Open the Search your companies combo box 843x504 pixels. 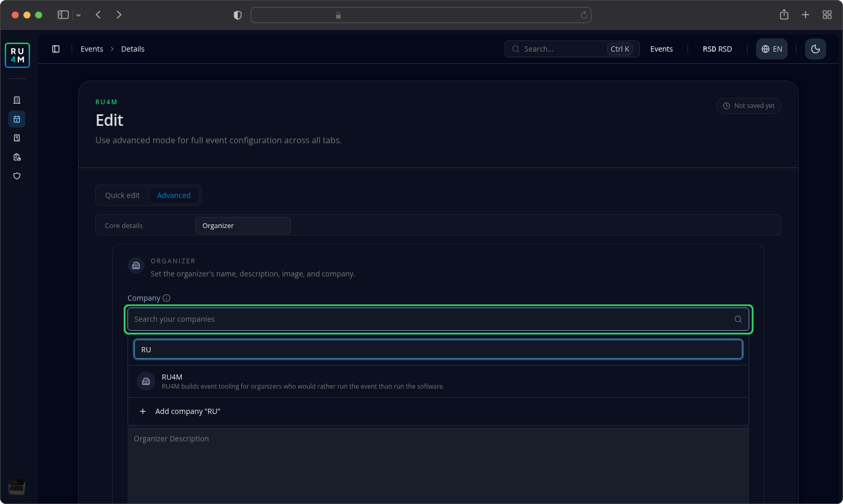438,319
